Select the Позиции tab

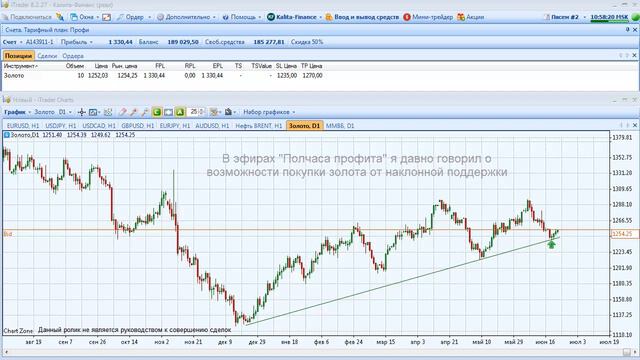point(18,56)
